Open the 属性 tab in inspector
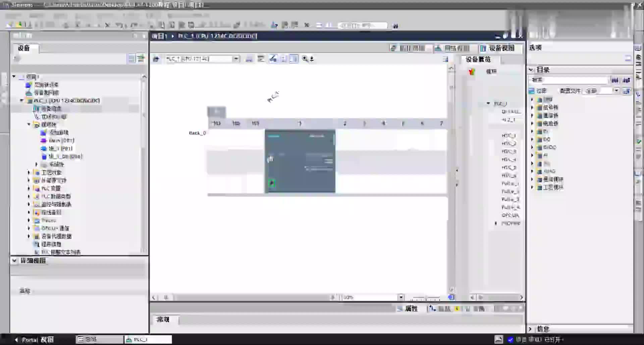Viewport: 644px width, 345px height. coord(408,308)
